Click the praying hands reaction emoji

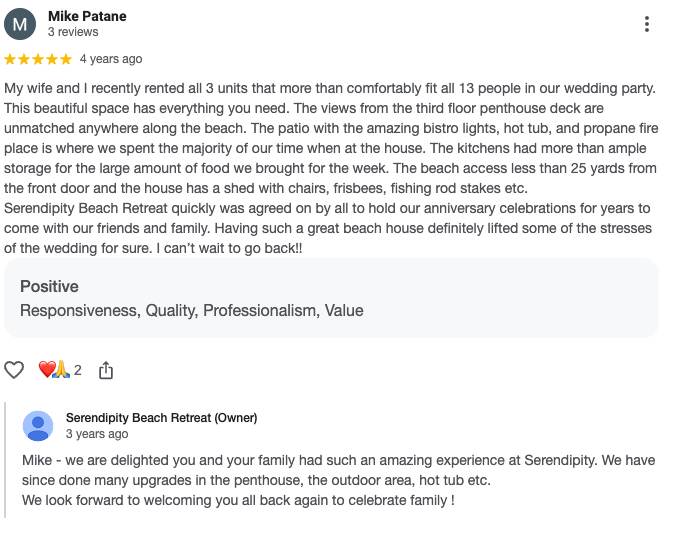(61, 370)
